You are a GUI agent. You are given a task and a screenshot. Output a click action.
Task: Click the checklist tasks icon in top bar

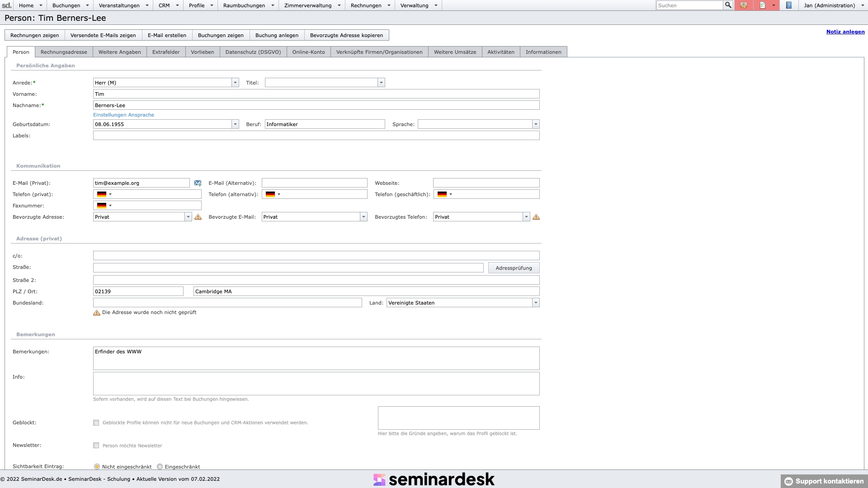(x=763, y=5)
